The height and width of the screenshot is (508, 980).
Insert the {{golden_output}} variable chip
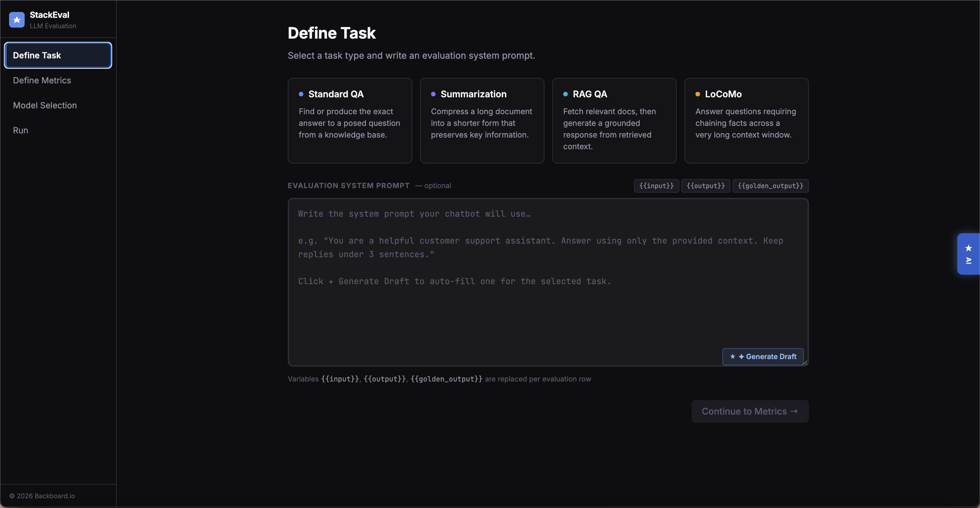click(x=770, y=186)
